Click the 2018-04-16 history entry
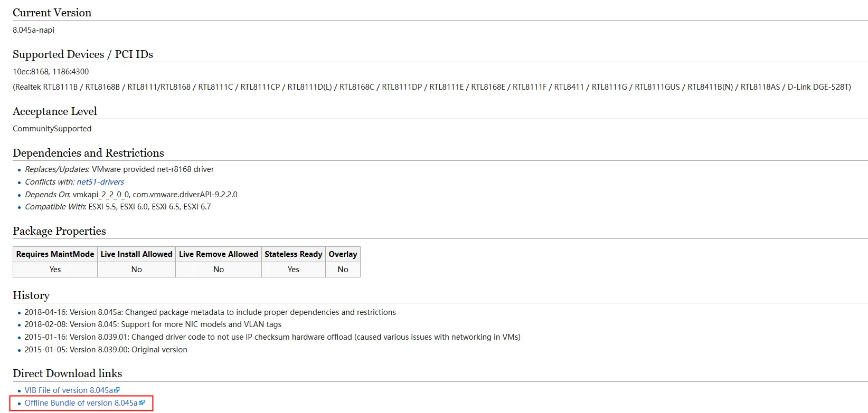The image size is (868, 413). [x=210, y=312]
